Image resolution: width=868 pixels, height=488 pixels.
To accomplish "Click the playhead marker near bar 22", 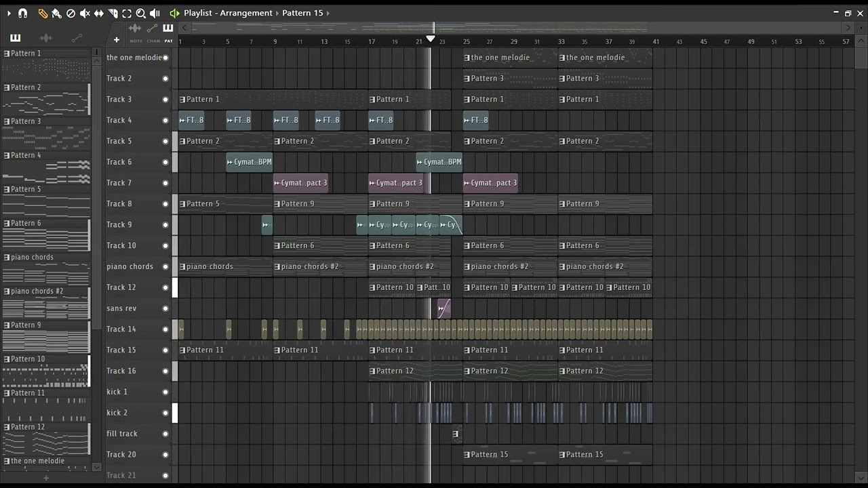I will 430,39.
